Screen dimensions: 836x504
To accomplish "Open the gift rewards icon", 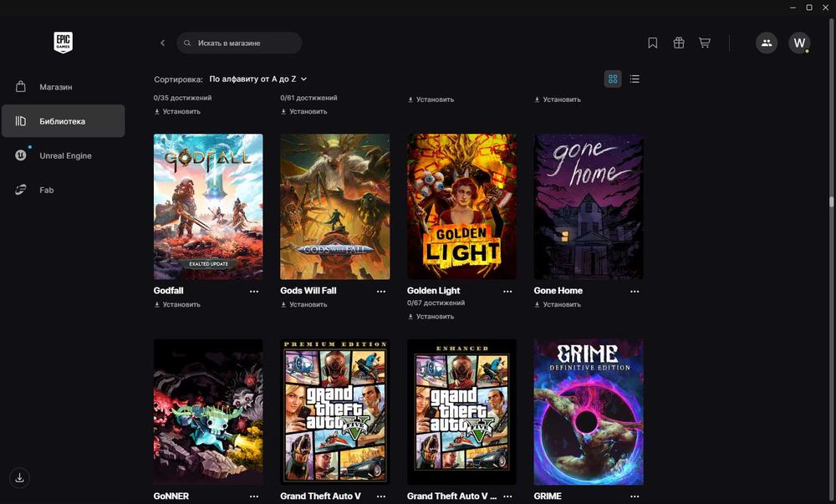I will [x=678, y=43].
